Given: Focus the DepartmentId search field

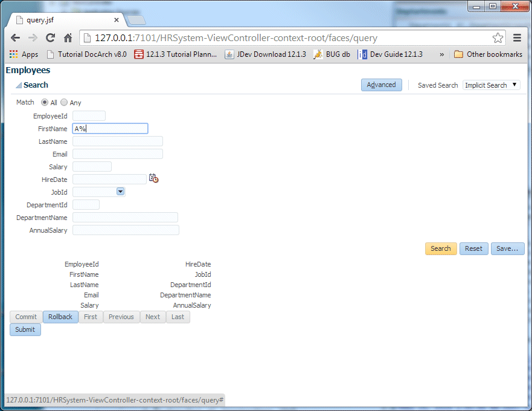Looking at the screenshot, I should coord(86,204).
